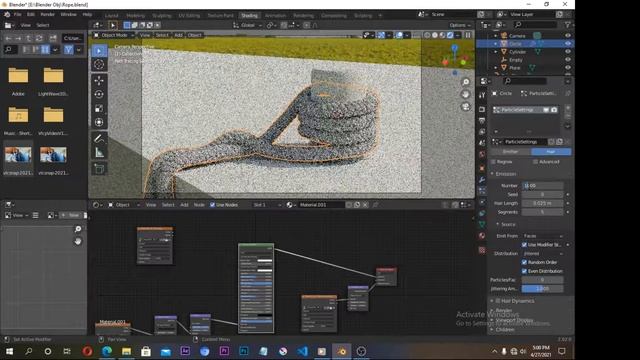Select the Cursor tool in viewport toolbar
The width and height of the screenshot is (640, 360).
[99, 64]
